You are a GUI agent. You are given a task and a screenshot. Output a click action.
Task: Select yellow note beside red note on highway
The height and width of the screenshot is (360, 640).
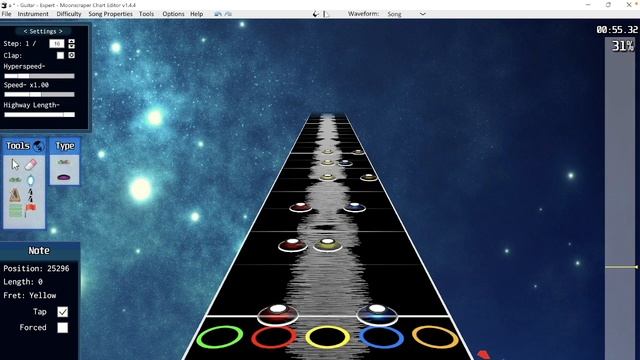coord(328,244)
